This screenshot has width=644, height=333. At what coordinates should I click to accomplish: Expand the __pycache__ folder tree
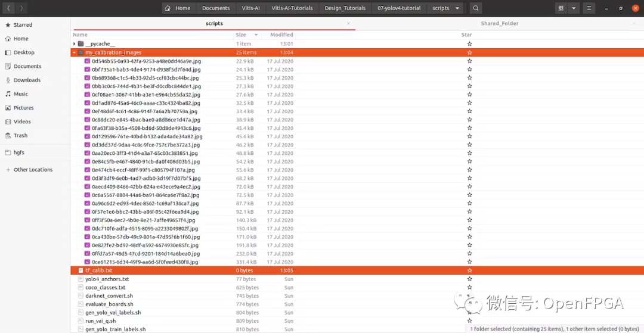75,44
